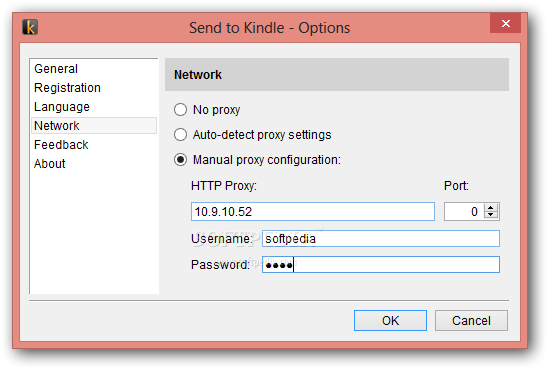The width and height of the screenshot is (548, 369).
Task: Switch to the Language section
Action: click(x=62, y=107)
